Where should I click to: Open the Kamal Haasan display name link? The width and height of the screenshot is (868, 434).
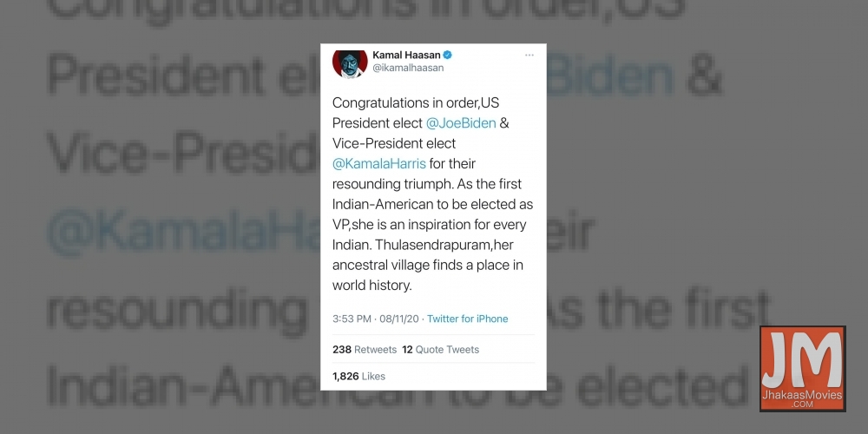coord(406,55)
